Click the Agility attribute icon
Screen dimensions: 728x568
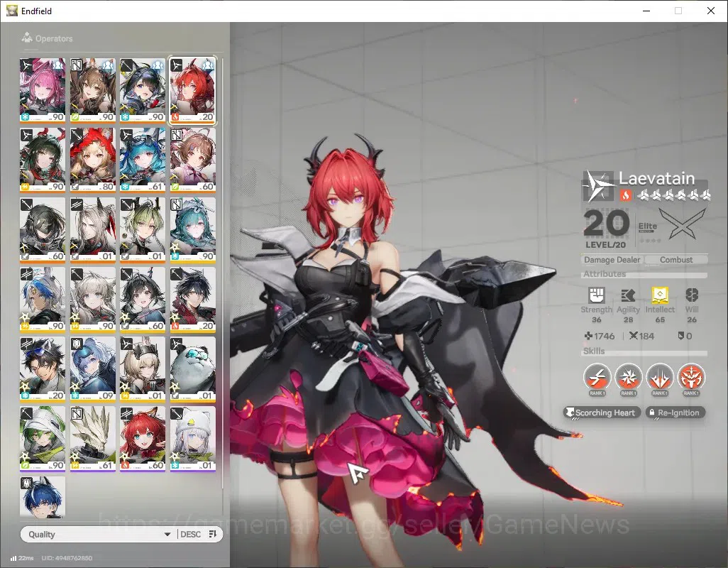click(x=628, y=295)
